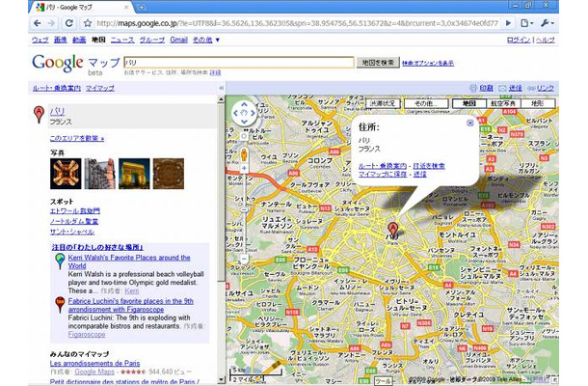The width and height of the screenshot is (588, 386).
Task: Click the このエリアを散策 link
Action: (x=77, y=139)
